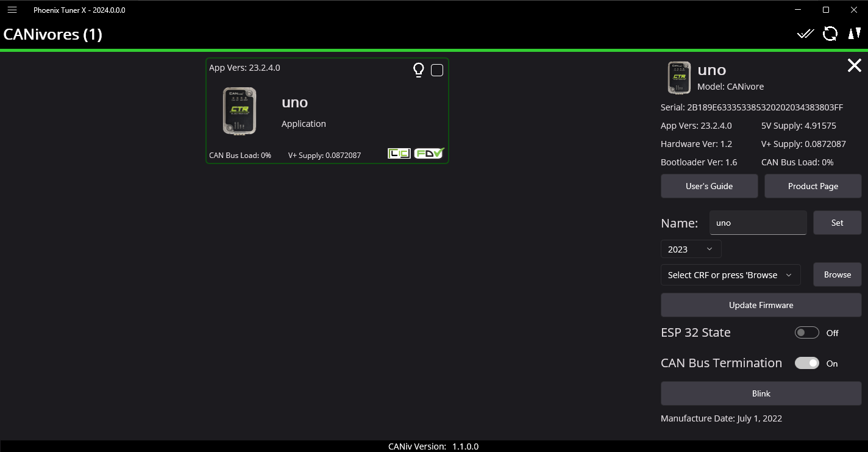Click CAN Bus Load: 0% on card
Image resolution: width=868 pixels, height=452 pixels.
click(240, 155)
